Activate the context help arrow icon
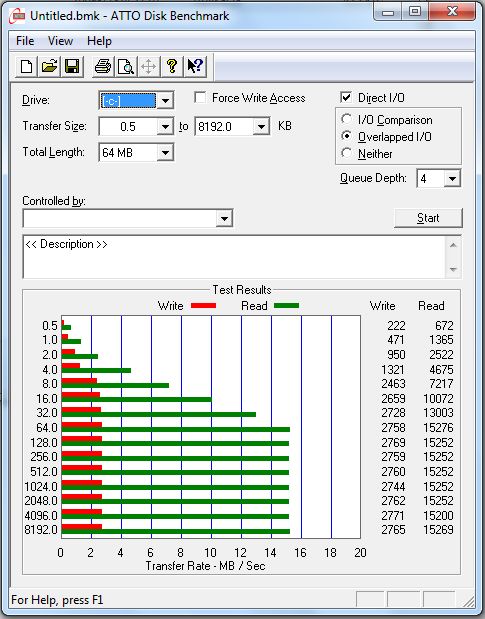485x619 pixels. click(x=195, y=66)
